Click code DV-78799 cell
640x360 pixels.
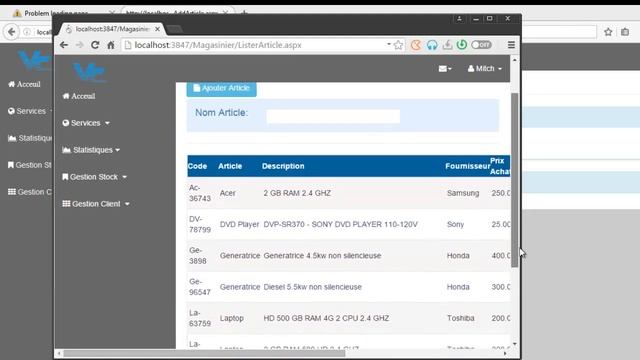pos(200,224)
